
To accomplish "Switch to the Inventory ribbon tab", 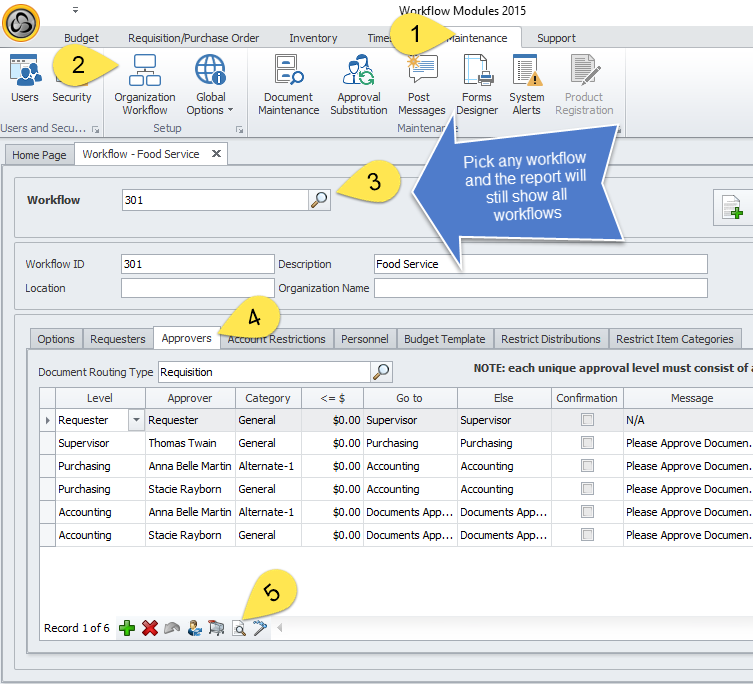I will tap(313, 38).
